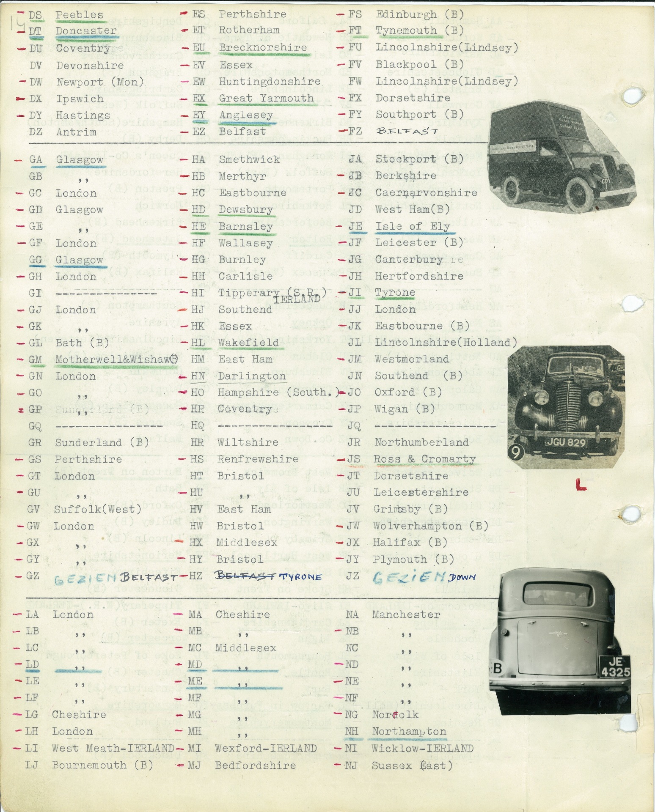The width and height of the screenshot is (655, 812).
Task: Click the text 'Tipperary (S.R.)'
Action: click(x=273, y=293)
